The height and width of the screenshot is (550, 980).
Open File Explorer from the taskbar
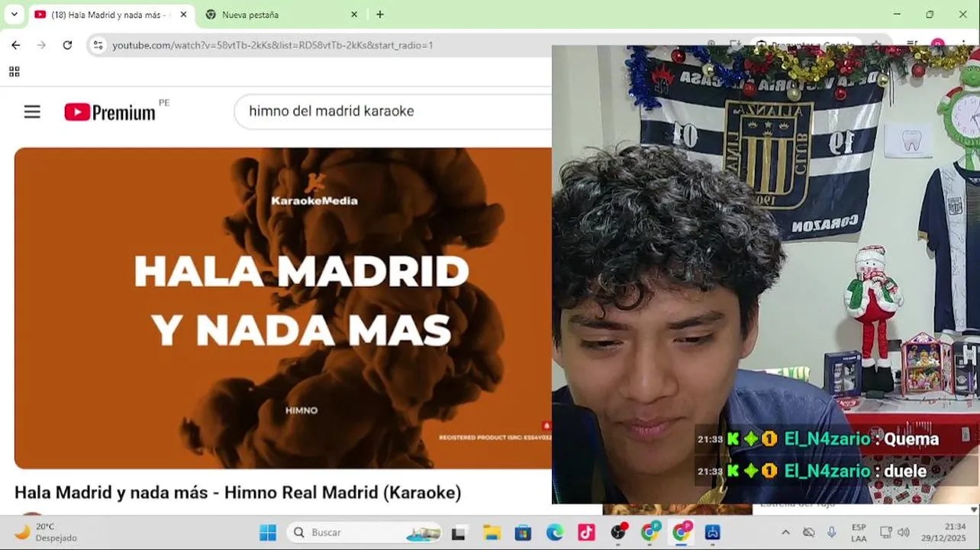point(491,532)
